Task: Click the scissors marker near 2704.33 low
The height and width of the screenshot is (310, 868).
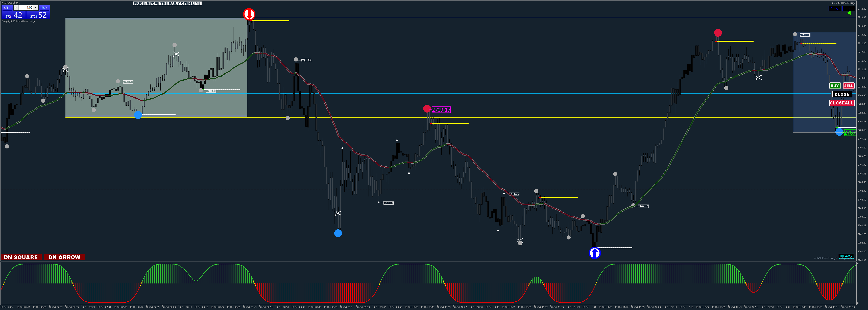Action: click(338, 213)
